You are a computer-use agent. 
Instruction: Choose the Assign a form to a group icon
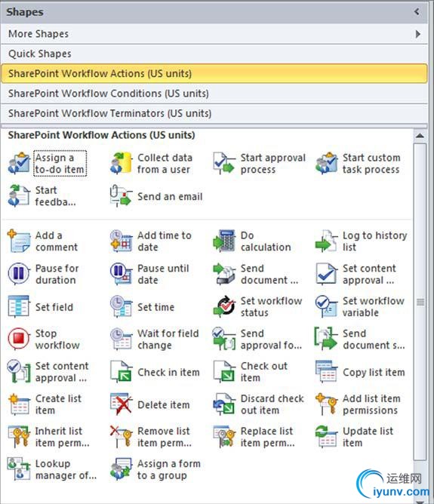tap(121, 469)
